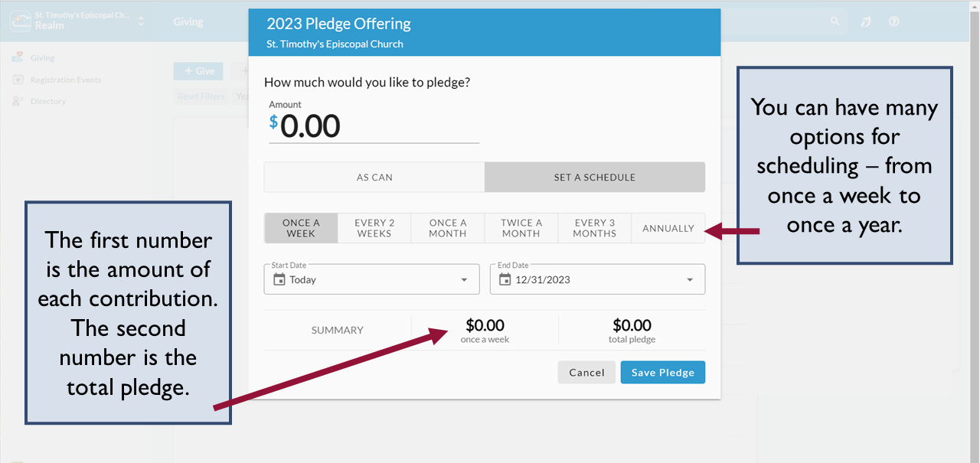Click the Save Pledge button

[662, 373]
